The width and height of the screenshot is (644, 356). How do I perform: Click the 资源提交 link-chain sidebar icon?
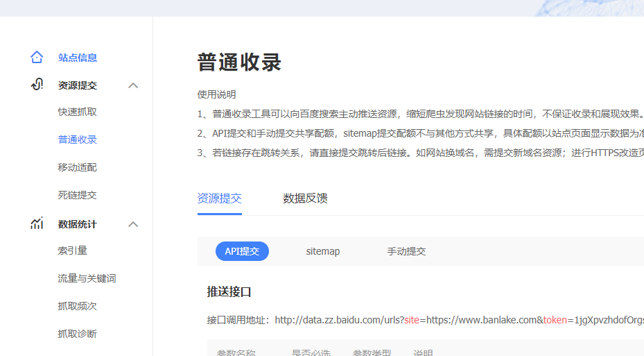click(x=37, y=84)
